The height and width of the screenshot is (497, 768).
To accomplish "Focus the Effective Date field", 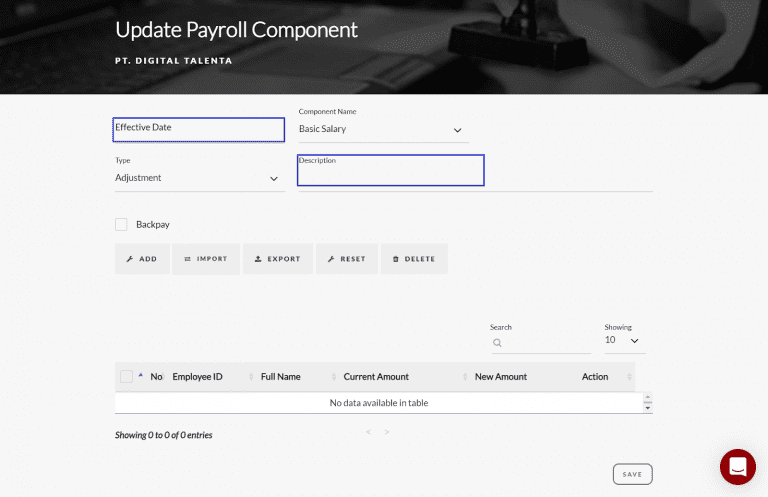I will click(199, 130).
